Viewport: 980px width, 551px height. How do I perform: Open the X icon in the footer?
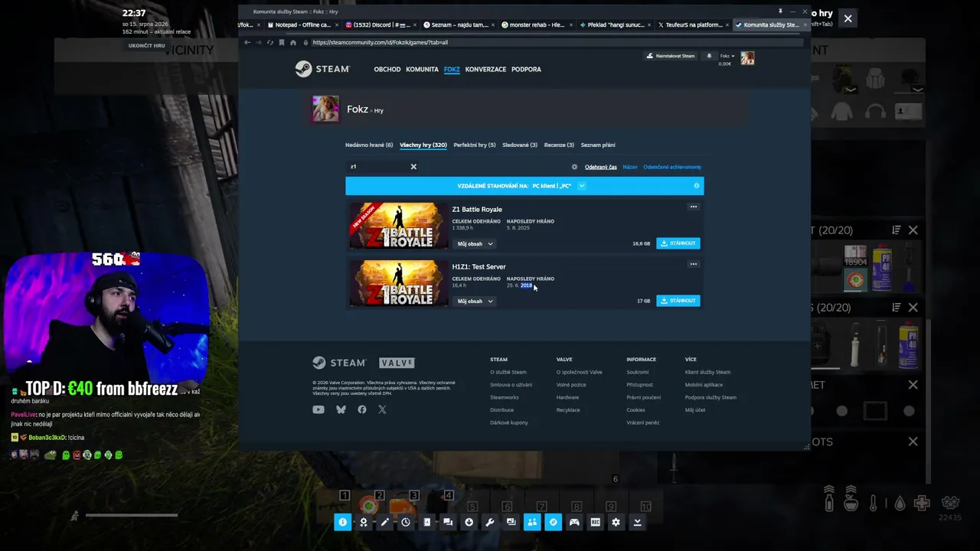coord(382,409)
